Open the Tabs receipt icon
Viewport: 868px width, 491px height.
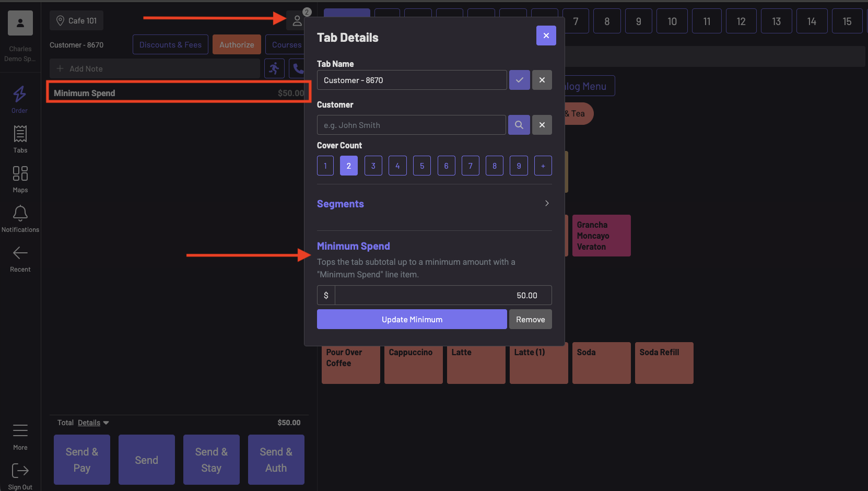[x=20, y=134]
